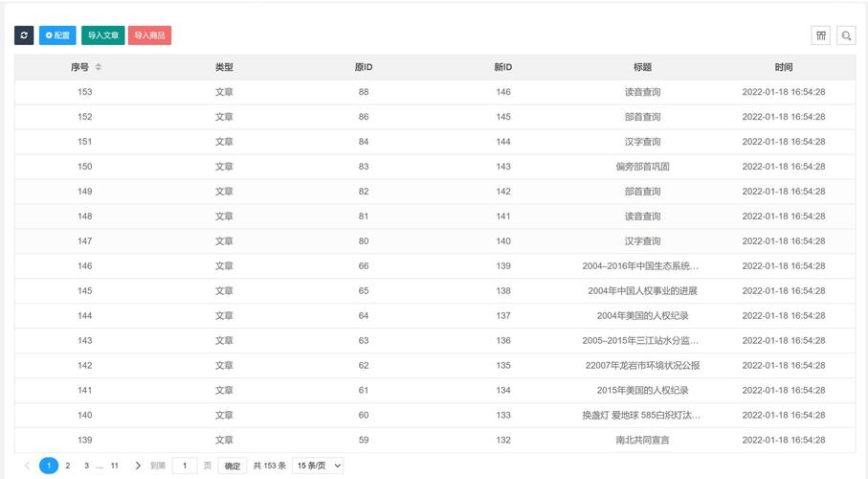Click 汉字查询 in row 147
Viewport: 868px width, 479px height.
643,241
